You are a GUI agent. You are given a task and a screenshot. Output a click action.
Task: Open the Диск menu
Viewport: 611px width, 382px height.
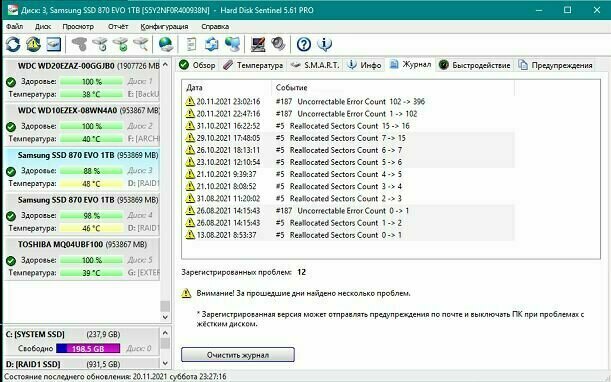[x=43, y=27]
